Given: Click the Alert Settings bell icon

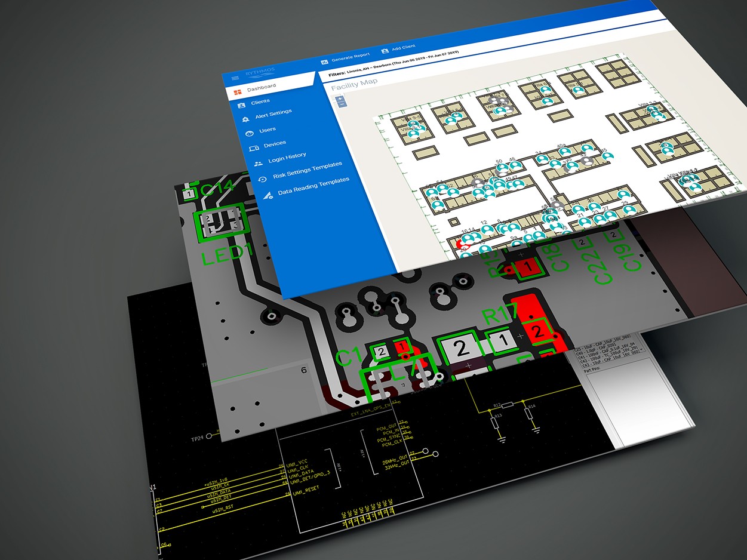Looking at the screenshot, I should tap(245, 119).
